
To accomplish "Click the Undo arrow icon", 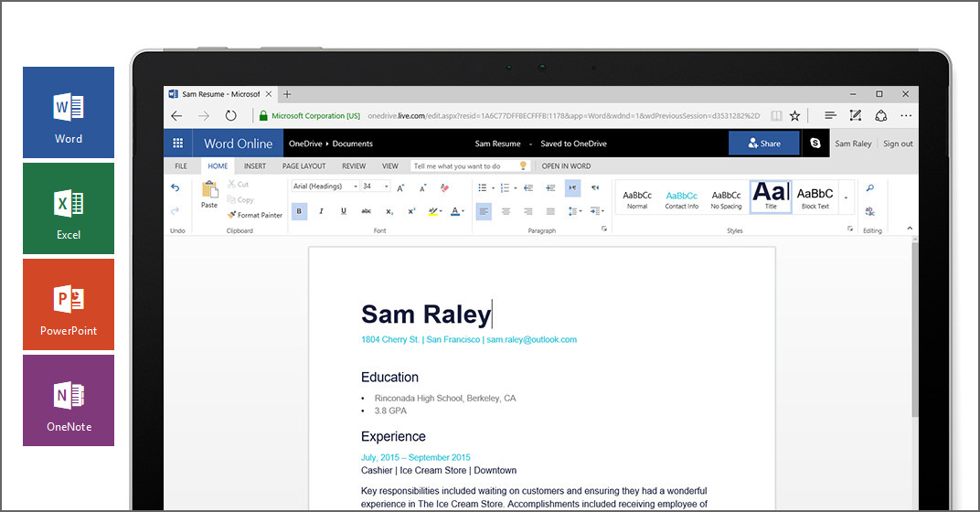I will pos(175,187).
